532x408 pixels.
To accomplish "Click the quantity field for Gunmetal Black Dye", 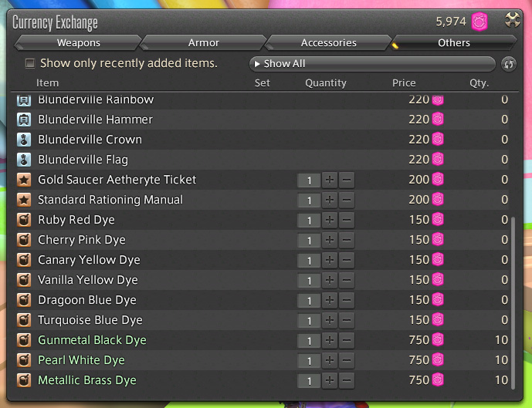I will pos(309,341).
